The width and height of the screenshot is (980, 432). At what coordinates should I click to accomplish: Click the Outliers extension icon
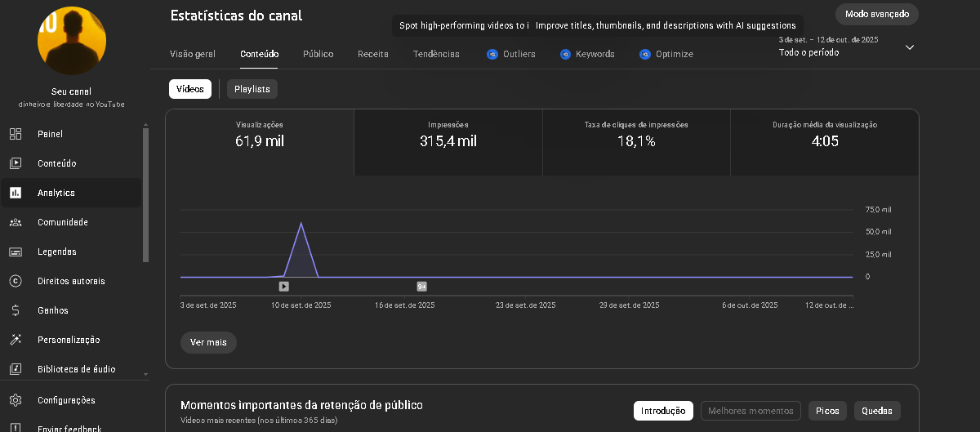click(492, 54)
